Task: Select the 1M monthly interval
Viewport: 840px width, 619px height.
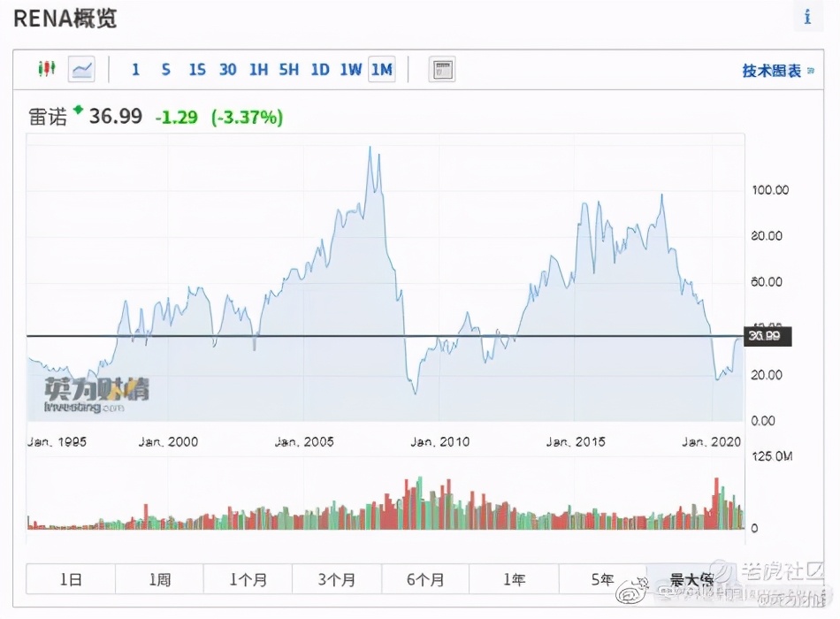Action: [382, 69]
